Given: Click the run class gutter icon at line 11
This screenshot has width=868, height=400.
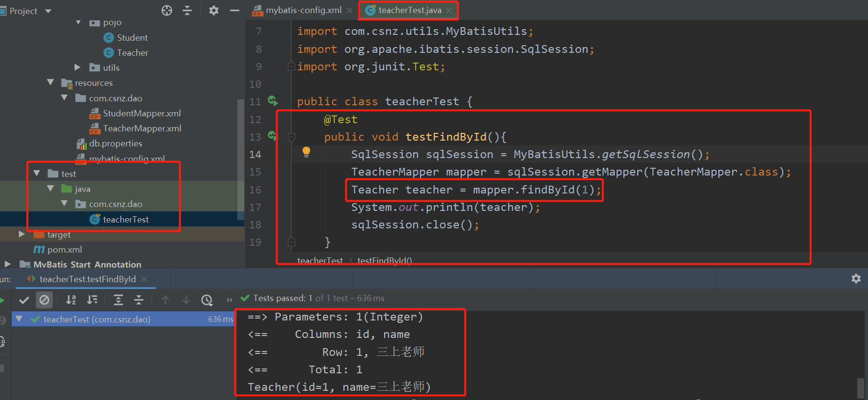Looking at the screenshot, I should pos(273,101).
